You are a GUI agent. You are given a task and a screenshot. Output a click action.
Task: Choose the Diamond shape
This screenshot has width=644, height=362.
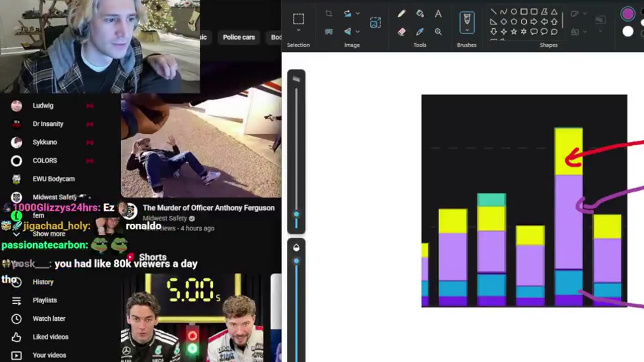pyautogui.click(x=504, y=22)
